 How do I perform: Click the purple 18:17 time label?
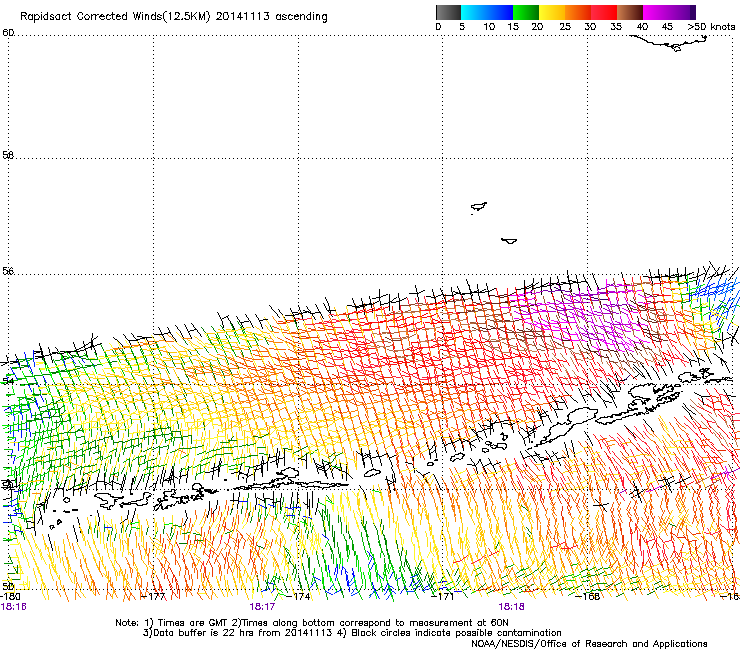(x=262, y=607)
